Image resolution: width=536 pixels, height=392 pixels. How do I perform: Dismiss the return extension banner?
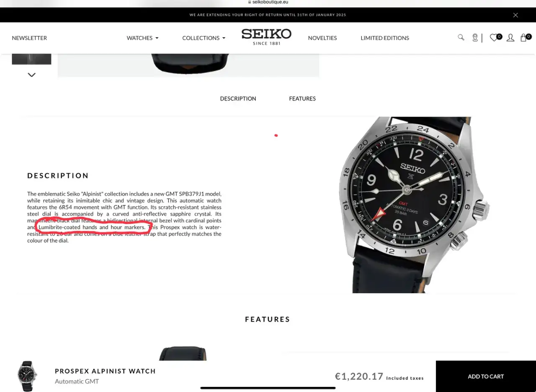tap(515, 15)
